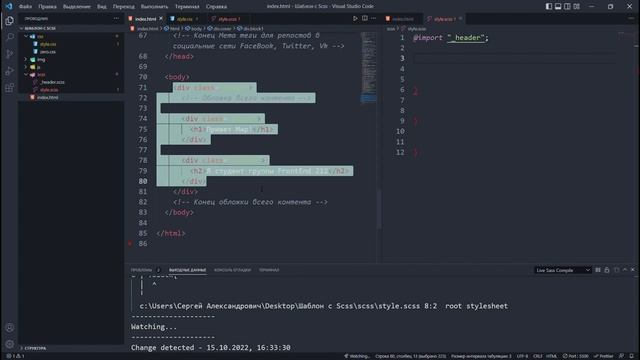Screen dimensions: 640x360
Task: Click the feedback icon in status bar
Action: pos(621,356)
